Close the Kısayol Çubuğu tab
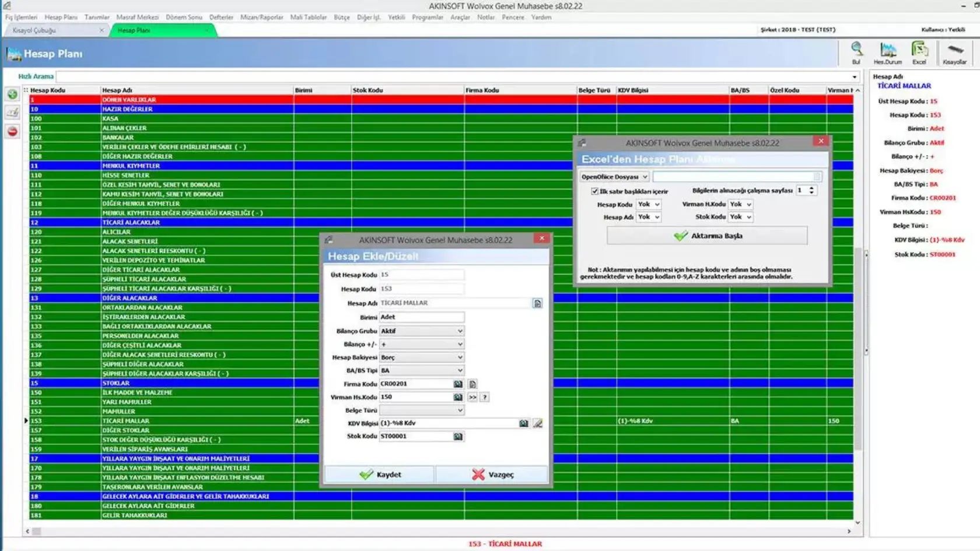Screen dimensions: 980x551 coord(101,30)
